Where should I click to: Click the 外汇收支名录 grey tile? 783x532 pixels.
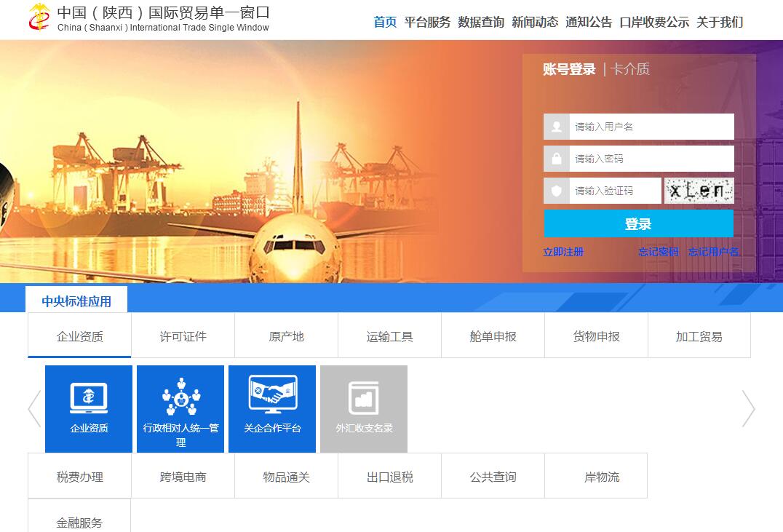[x=364, y=408]
